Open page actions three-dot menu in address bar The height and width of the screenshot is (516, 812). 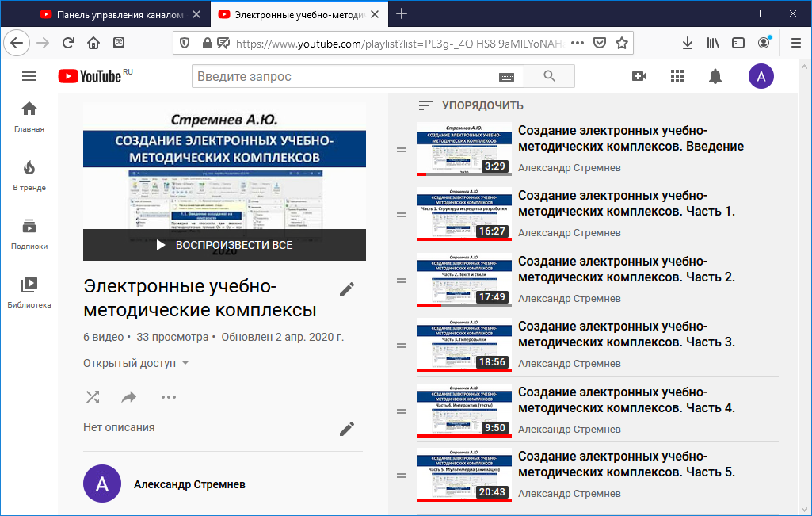(578, 43)
